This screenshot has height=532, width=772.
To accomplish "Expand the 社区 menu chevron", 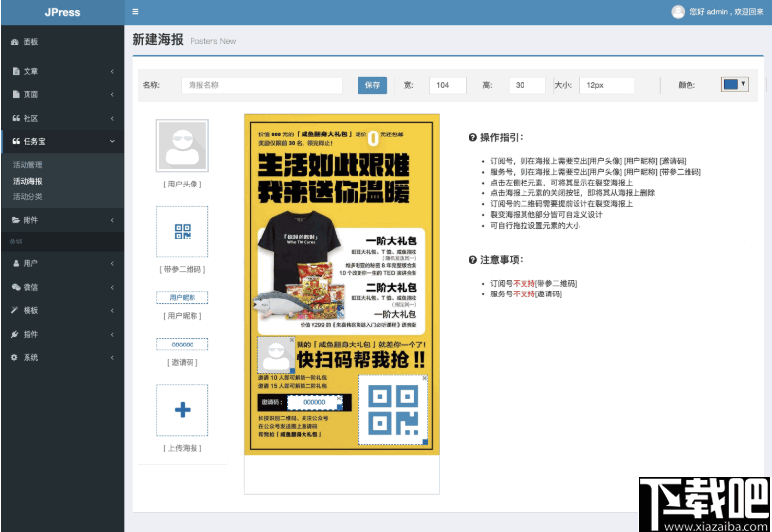I will pos(112,118).
